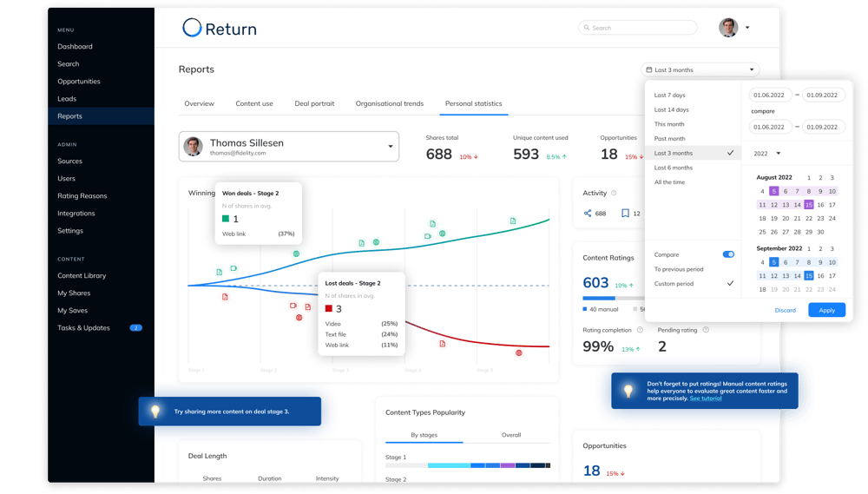Click the Return logo circle icon

(192, 28)
